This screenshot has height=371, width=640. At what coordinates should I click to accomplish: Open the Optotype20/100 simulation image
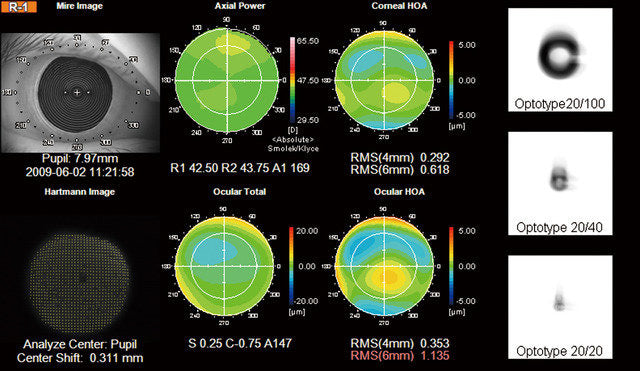pyautogui.click(x=560, y=60)
